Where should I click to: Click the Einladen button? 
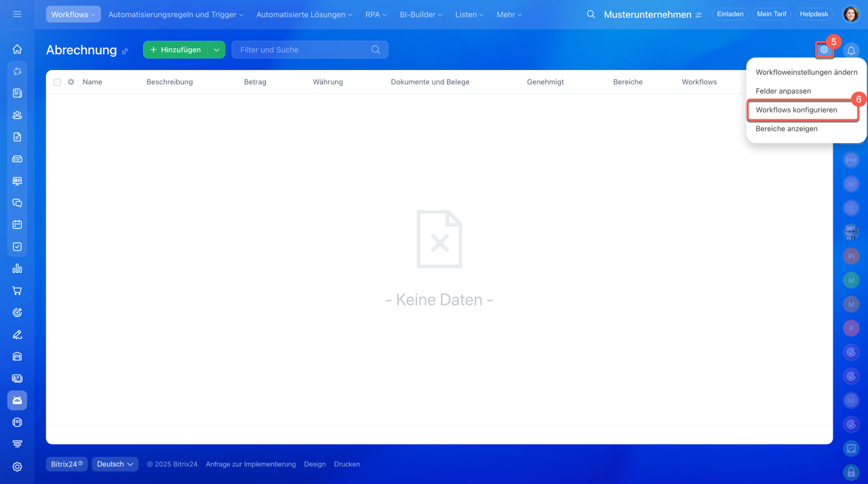[x=730, y=14]
